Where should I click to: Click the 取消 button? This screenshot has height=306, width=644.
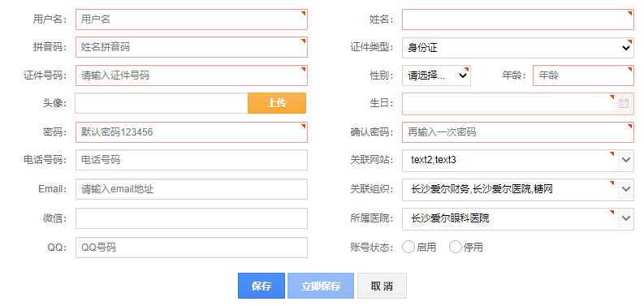coord(382,286)
